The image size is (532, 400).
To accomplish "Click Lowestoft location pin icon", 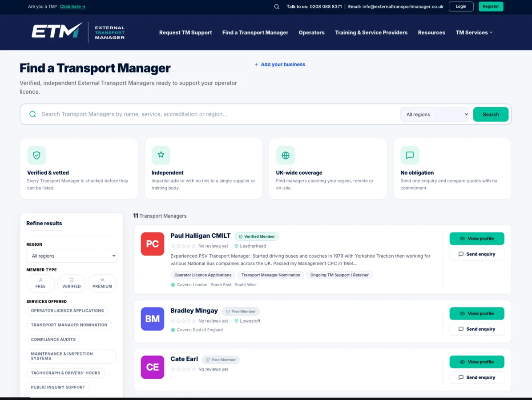I will click(236, 321).
